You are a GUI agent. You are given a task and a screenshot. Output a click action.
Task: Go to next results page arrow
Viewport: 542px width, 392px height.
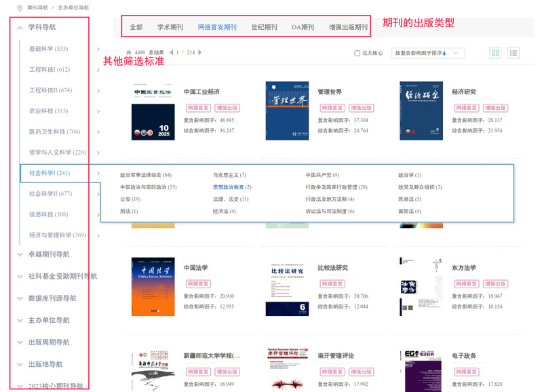[199, 52]
